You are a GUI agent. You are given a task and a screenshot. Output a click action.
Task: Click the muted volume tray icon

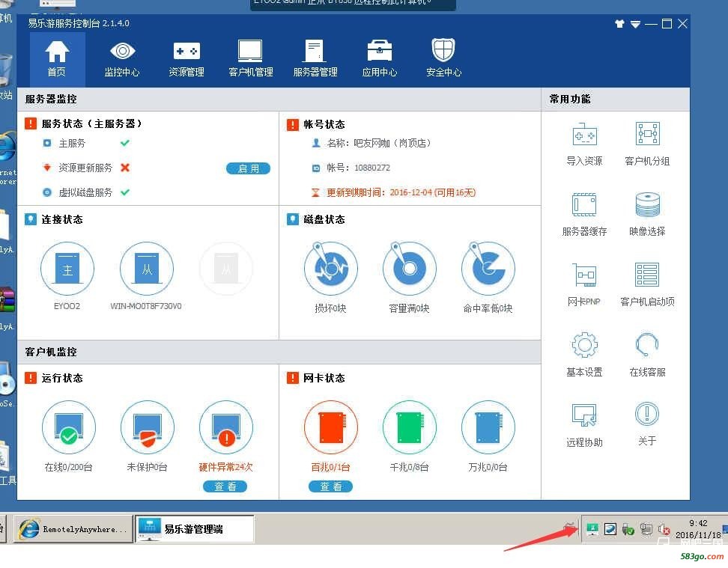point(664,529)
